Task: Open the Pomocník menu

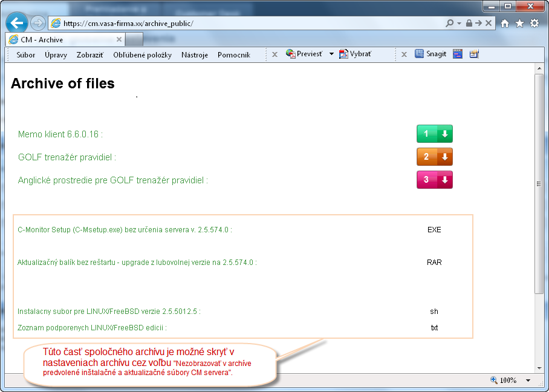Action: (x=234, y=55)
